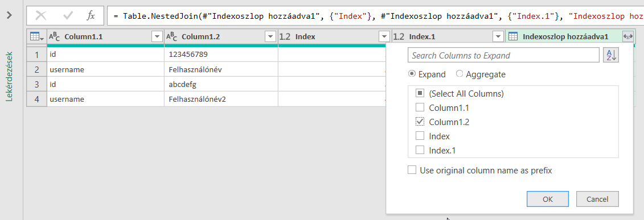Image resolution: width=644 pixels, height=220 pixels.
Task: Toggle (Select All Columns) checkbox
Action: [x=420, y=93]
